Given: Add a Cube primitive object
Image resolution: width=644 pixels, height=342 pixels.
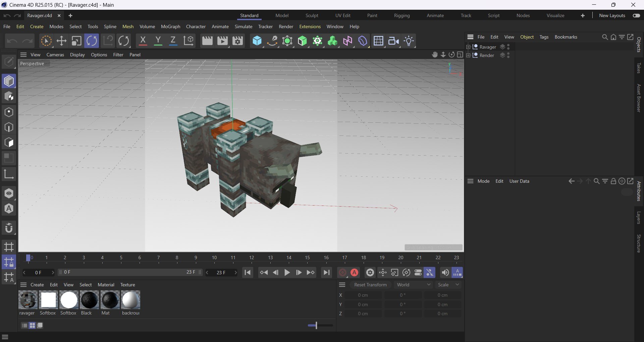Looking at the screenshot, I should pos(257,41).
